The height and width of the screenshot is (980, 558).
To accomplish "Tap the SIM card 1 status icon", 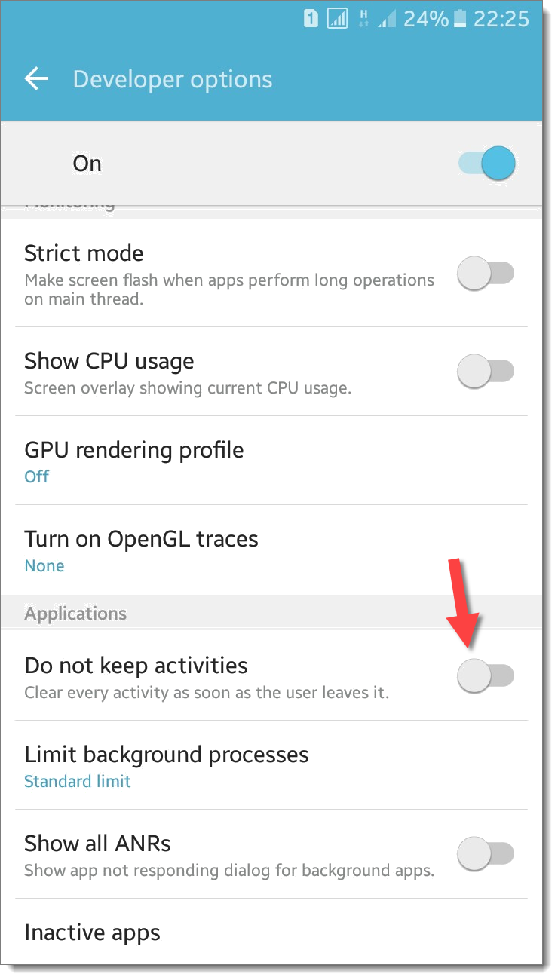I will (311, 19).
